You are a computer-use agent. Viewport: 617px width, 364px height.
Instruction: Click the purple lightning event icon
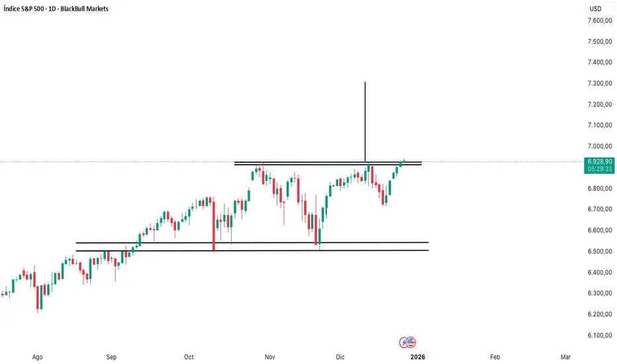404,342
